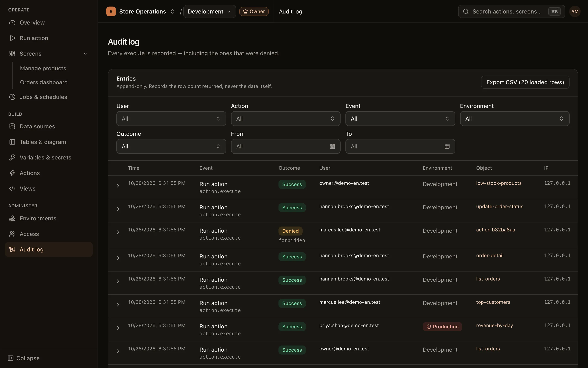Screen dimensions: 588x368
Task: Click the Collapse sidebar icon
Action: point(10,358)
